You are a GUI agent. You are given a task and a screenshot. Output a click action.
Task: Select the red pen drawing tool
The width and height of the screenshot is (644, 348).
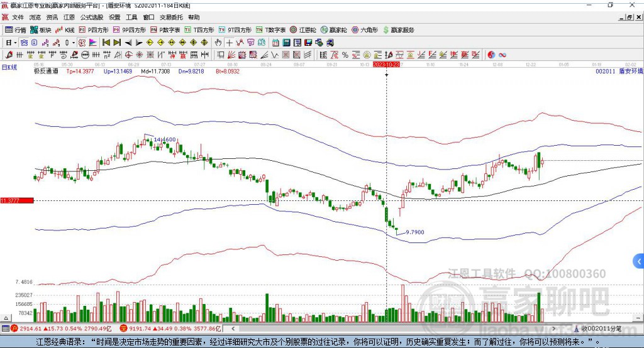pyautogui.click(x=9, y=55)
